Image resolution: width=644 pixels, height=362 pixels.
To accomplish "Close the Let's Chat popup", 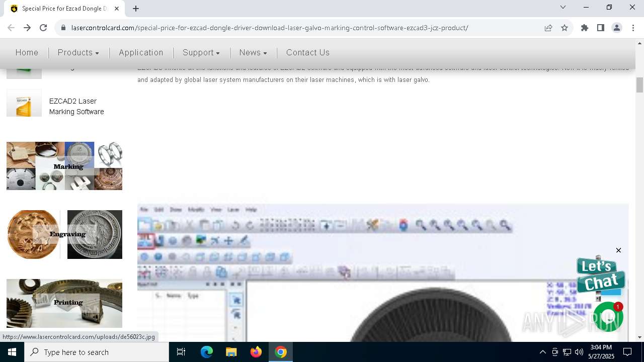I will (x=618, y=250).
